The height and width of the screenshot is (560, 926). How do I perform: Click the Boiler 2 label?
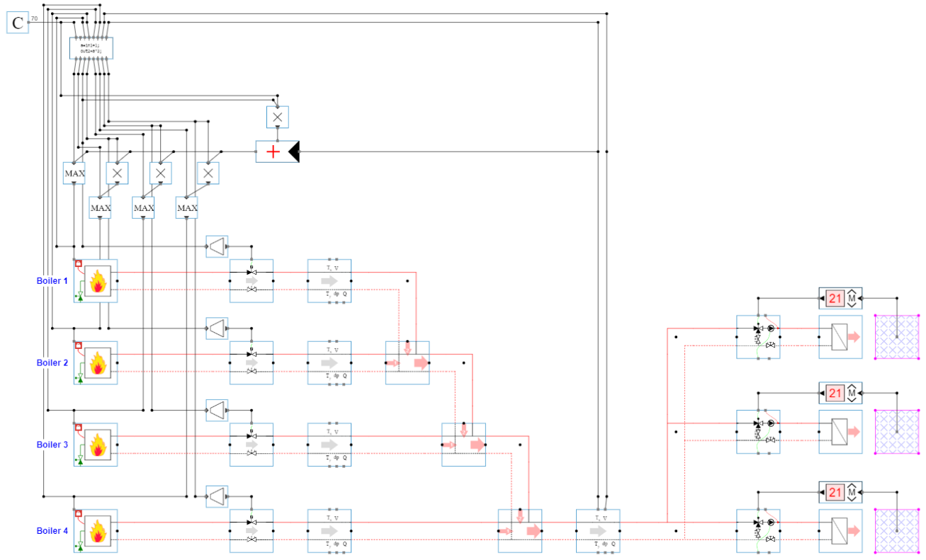click(x=52, y=363)
